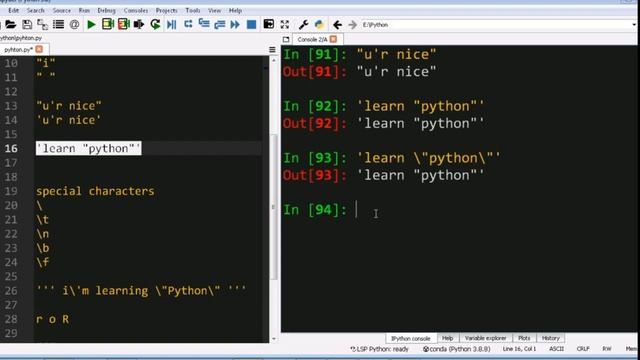The image size is (640, 360).
Task: Click line 28 'r o R' text
Action: pos(53,319)
